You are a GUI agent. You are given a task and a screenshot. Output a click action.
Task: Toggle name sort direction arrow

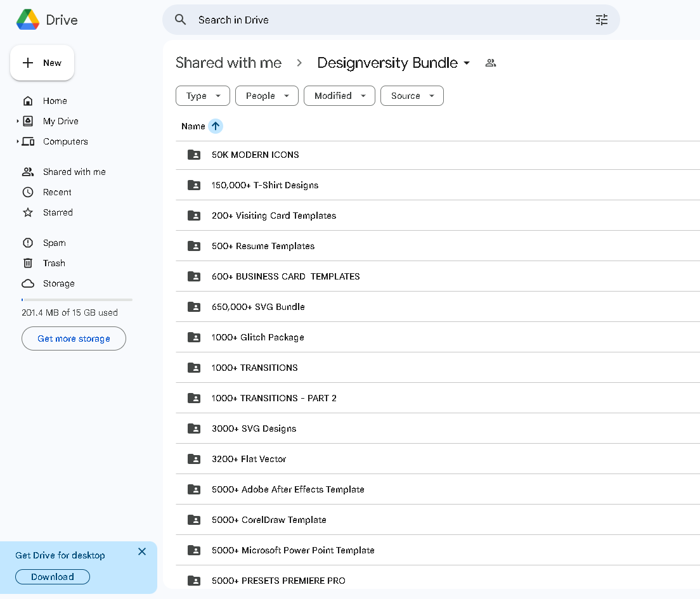pos(216,126)
